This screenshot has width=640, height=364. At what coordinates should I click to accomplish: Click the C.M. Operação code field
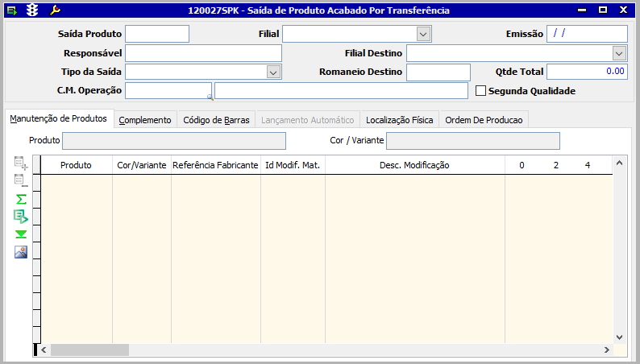[168, 90]
